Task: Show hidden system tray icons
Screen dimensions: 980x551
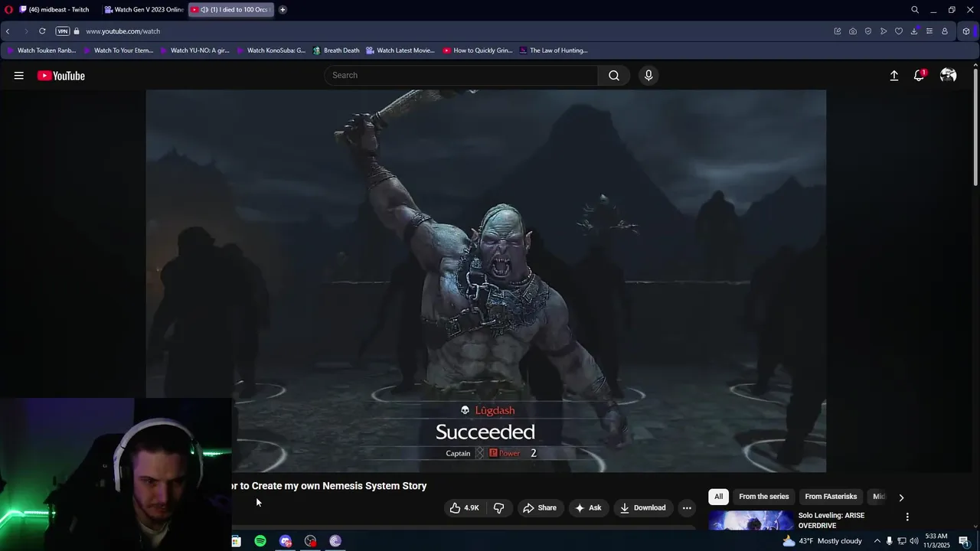Action: 877,541
